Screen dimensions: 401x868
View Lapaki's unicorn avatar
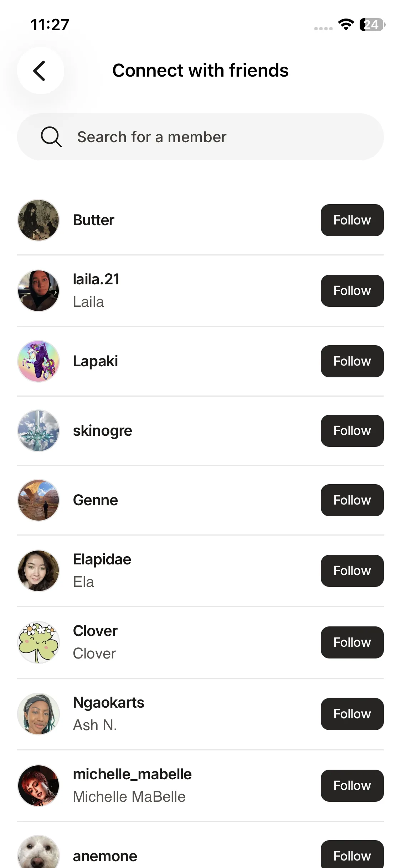pyautogui.click(x=38, y=361)
